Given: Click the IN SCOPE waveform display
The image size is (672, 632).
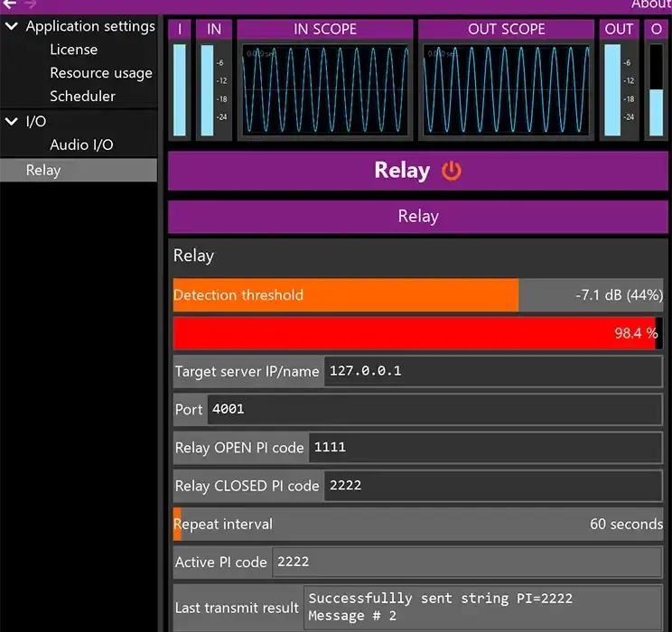Looking at the screenshot, I should [x=325, y=89].
